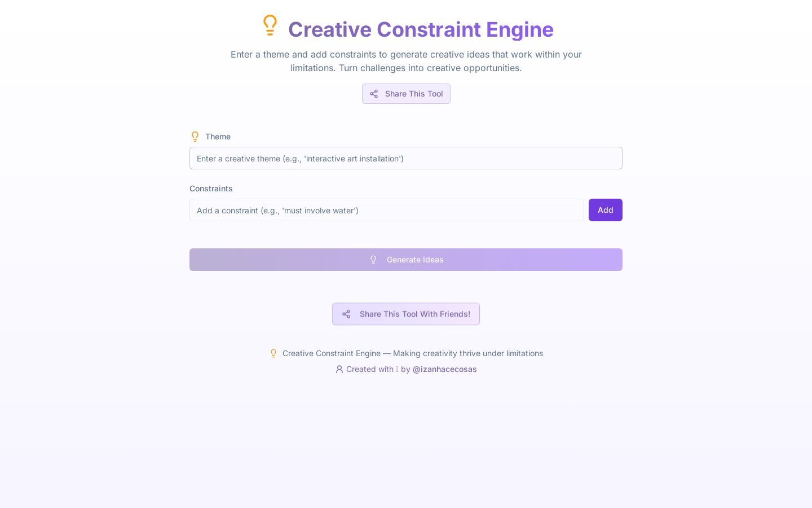This screenshot has height=508, width=812.
Task: Click the Created with text in footer
Action: [x=370, y=369]
